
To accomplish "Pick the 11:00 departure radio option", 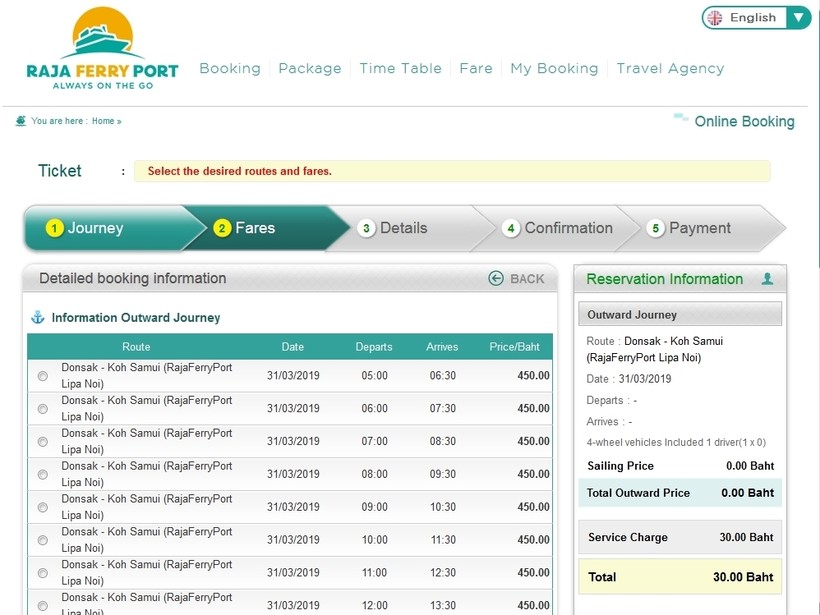I will [x=42, y=573].
